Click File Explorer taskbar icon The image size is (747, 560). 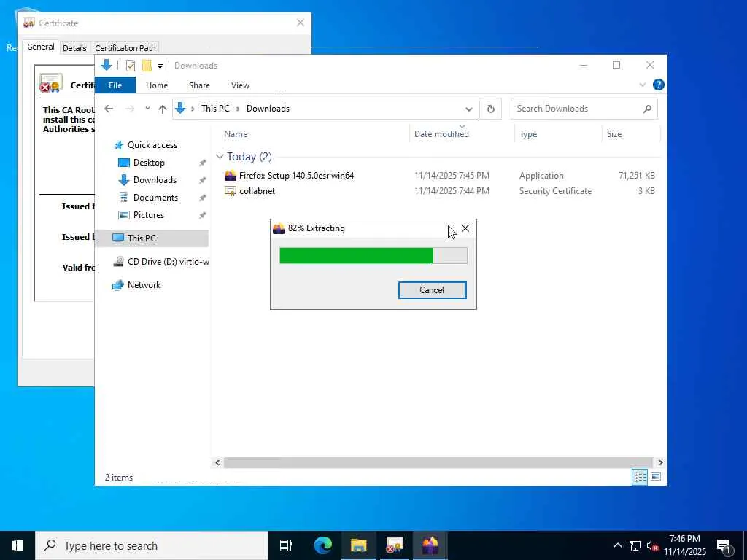click(359, 545)
